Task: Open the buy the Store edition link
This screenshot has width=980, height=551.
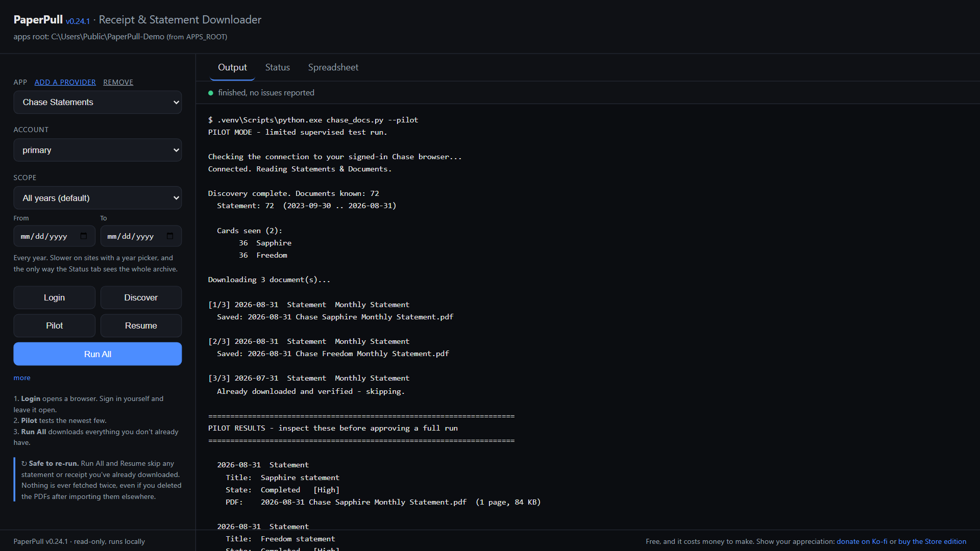Action: (x=932, y=541)
